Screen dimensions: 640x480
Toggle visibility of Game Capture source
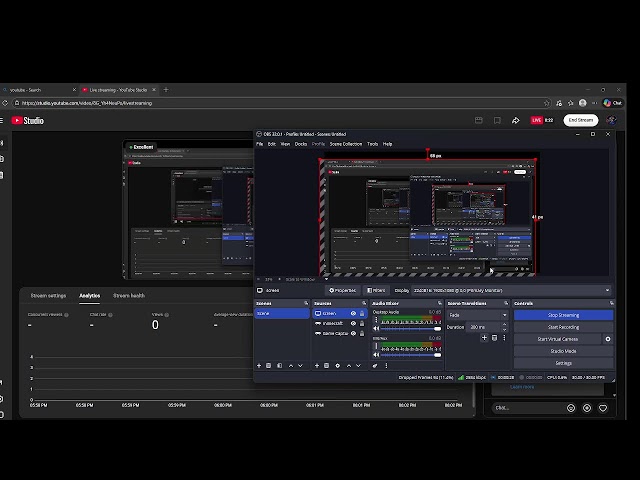click(x=353, y=333)
